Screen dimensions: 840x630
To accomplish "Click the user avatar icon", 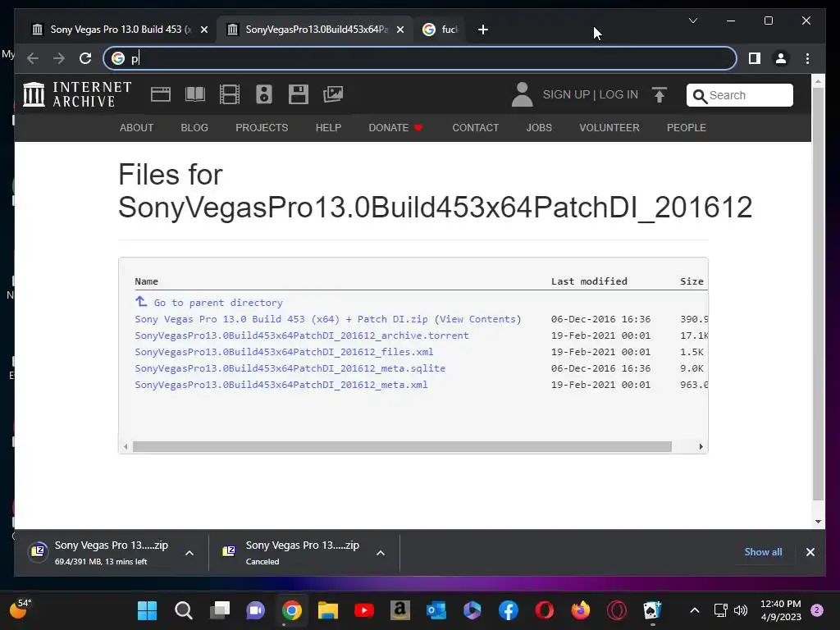I will 522,94.
